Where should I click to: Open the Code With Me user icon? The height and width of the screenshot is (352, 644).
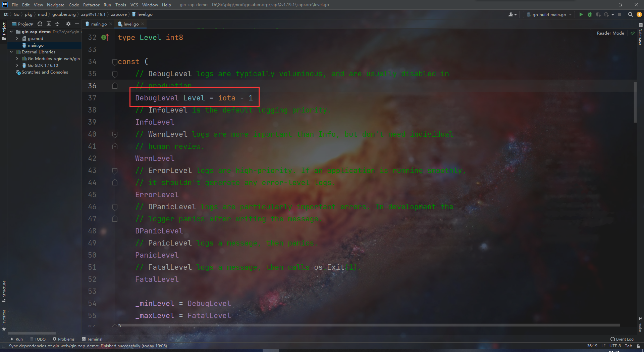[511, 14]
